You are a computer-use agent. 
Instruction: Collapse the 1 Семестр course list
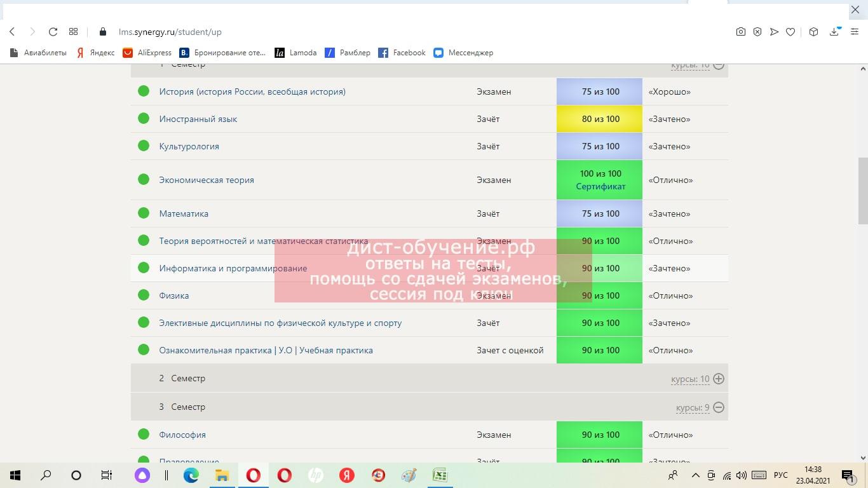[x=717, y=64]
